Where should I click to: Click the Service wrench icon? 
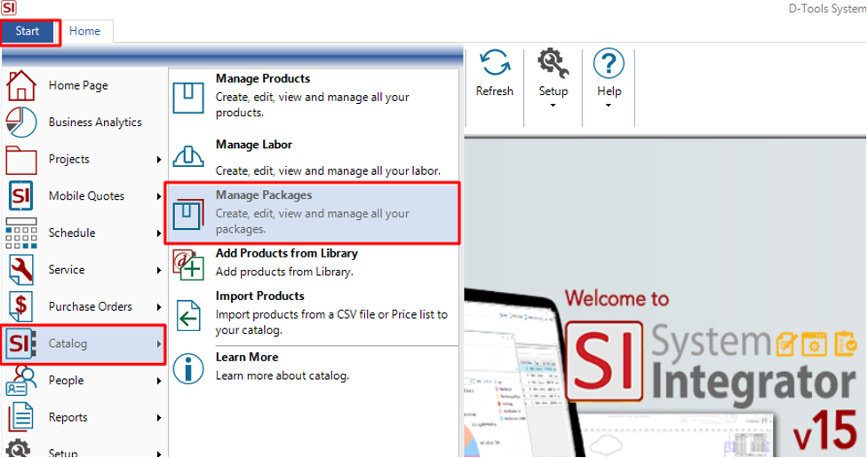[21, 270]
